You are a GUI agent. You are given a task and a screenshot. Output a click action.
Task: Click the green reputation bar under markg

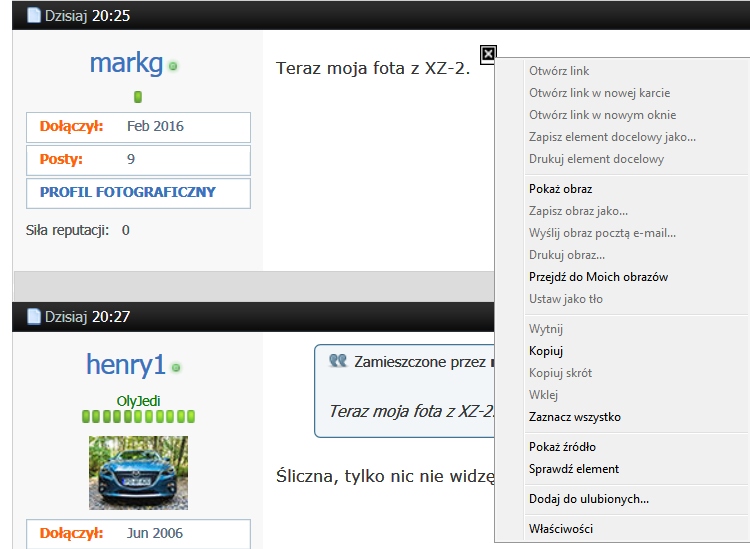pyautogui.click(x=138, y=97)
